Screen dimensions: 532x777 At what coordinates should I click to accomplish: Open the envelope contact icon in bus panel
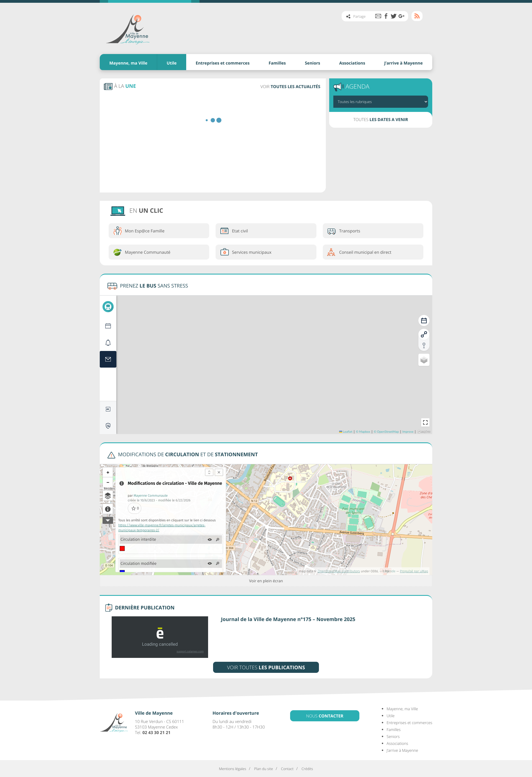(x=108, y=359)
